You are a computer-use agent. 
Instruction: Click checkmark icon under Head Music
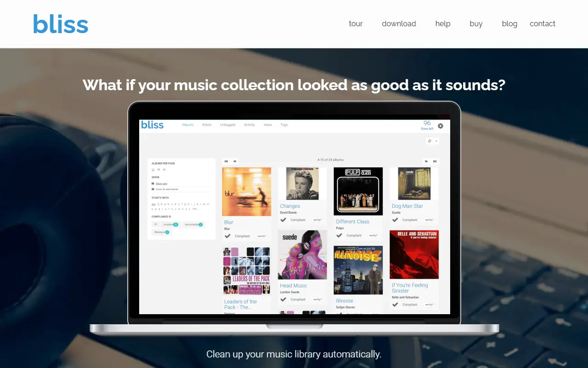coord(283,299)
